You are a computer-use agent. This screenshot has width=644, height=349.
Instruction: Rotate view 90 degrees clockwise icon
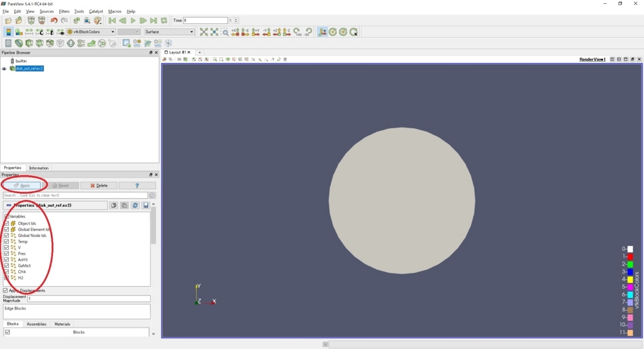(x=297, y=32)
